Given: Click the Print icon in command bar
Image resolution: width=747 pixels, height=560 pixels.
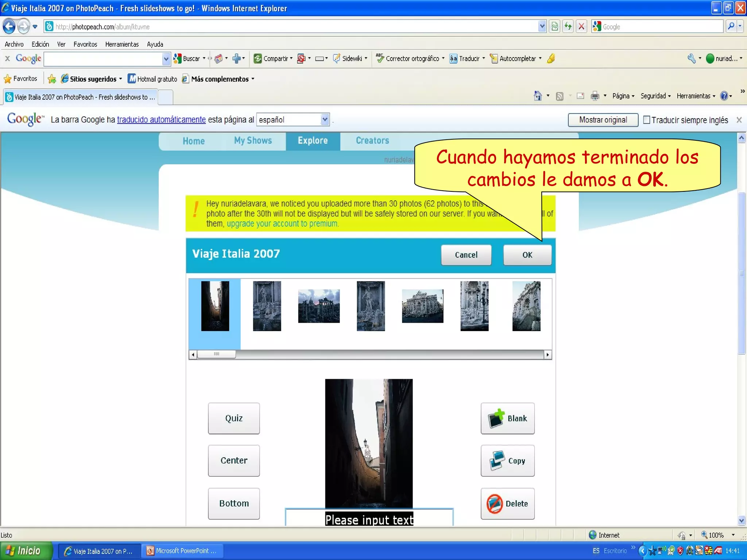Looking at the screenshot, I should pos(595,96).
